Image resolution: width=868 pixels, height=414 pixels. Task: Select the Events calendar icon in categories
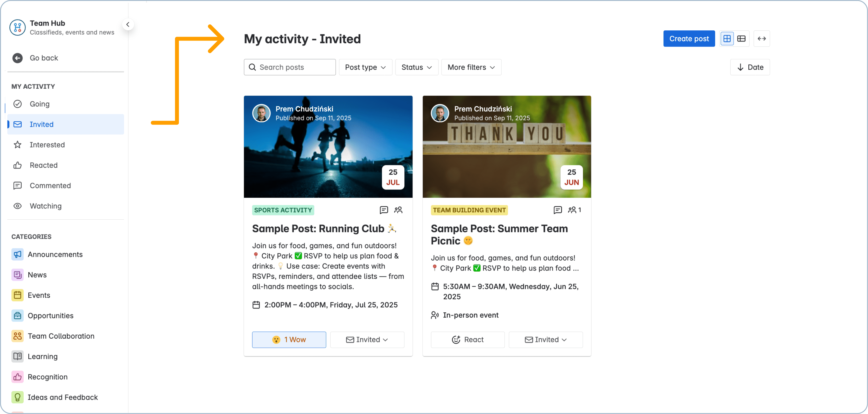17,295
